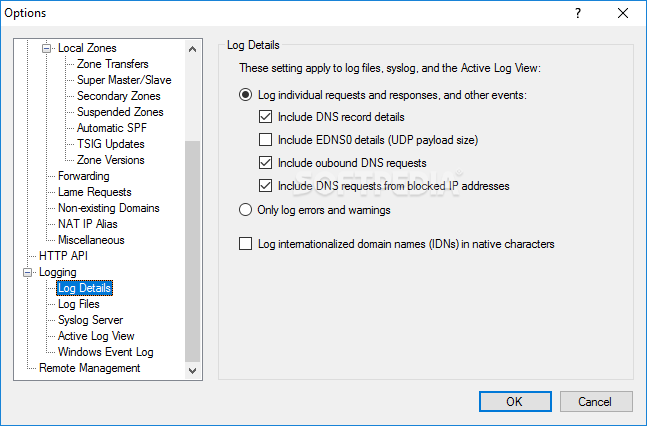
Task: Open Remote Management settings
Action: click(x=90, y=368)
